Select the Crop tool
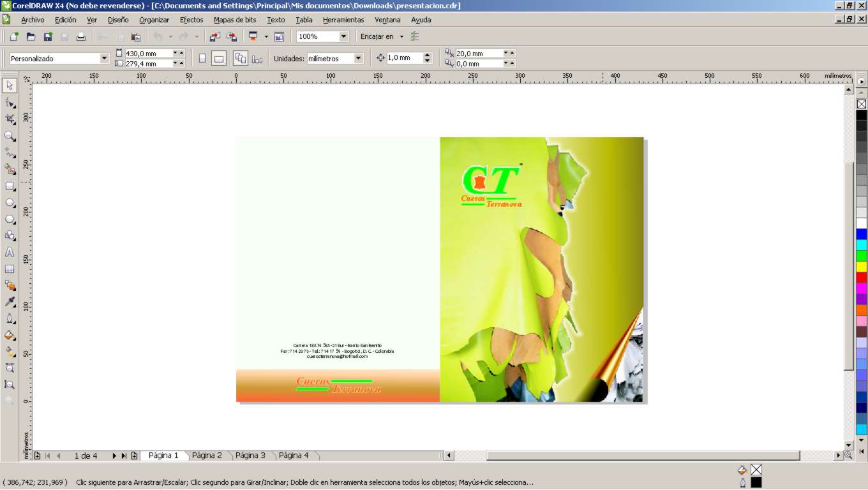This screenshot has width=868, height=490. 10,119
